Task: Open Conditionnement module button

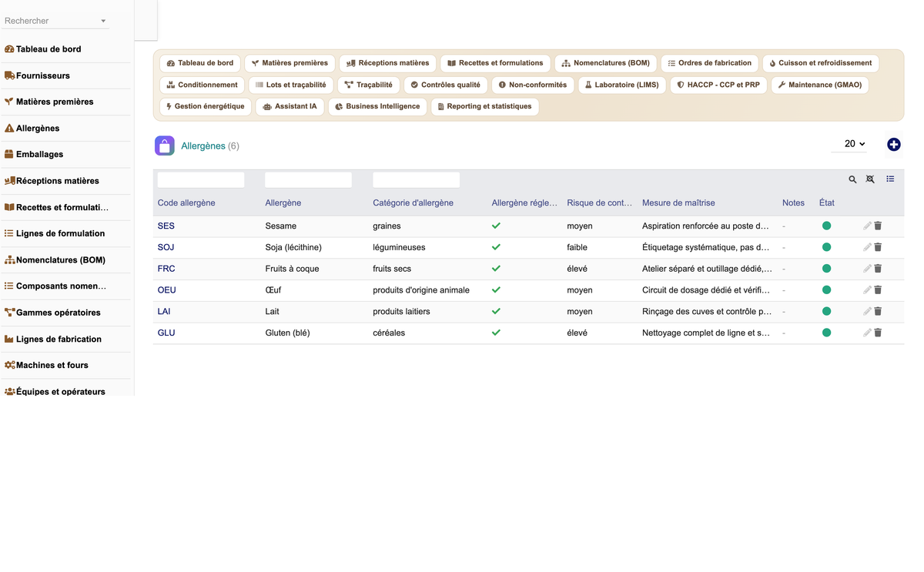Action: click(x=202, y=85)
